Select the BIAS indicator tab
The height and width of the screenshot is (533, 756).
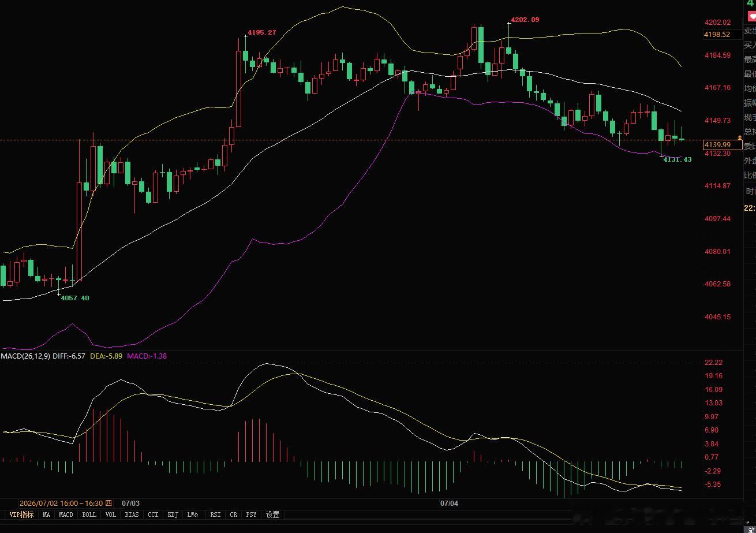(x=132, y=515)
